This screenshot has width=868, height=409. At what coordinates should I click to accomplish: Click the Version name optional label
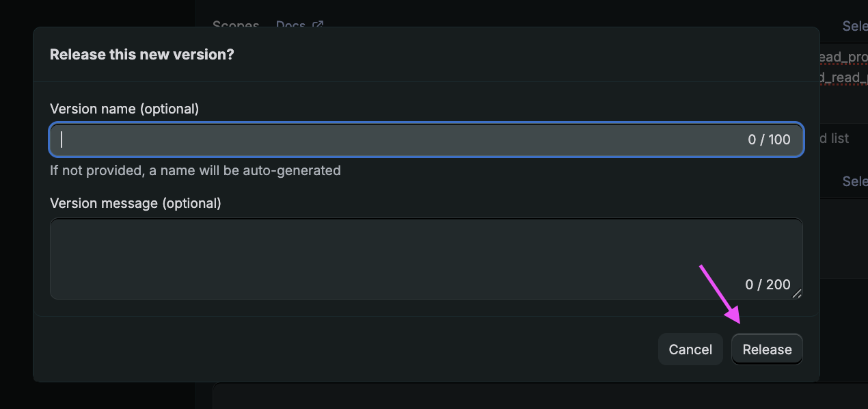pos(124,108)
